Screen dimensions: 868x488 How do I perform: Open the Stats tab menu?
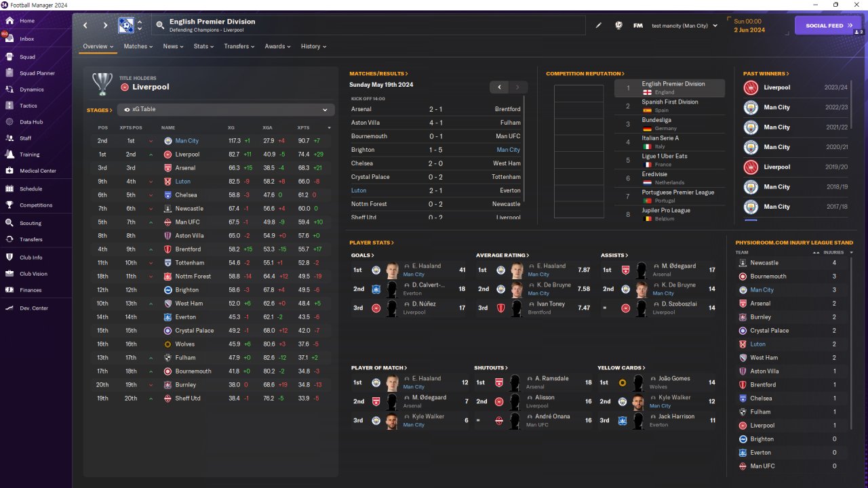[203, 47]
